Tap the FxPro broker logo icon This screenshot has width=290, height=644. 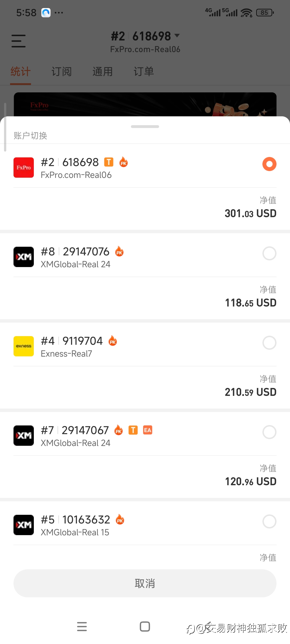click(x=24, y=167)
